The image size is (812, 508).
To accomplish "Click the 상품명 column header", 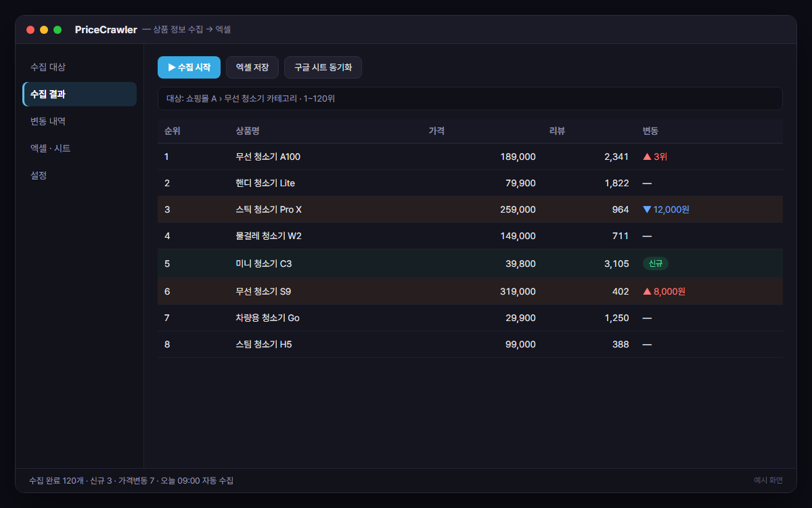I will 247,131.
